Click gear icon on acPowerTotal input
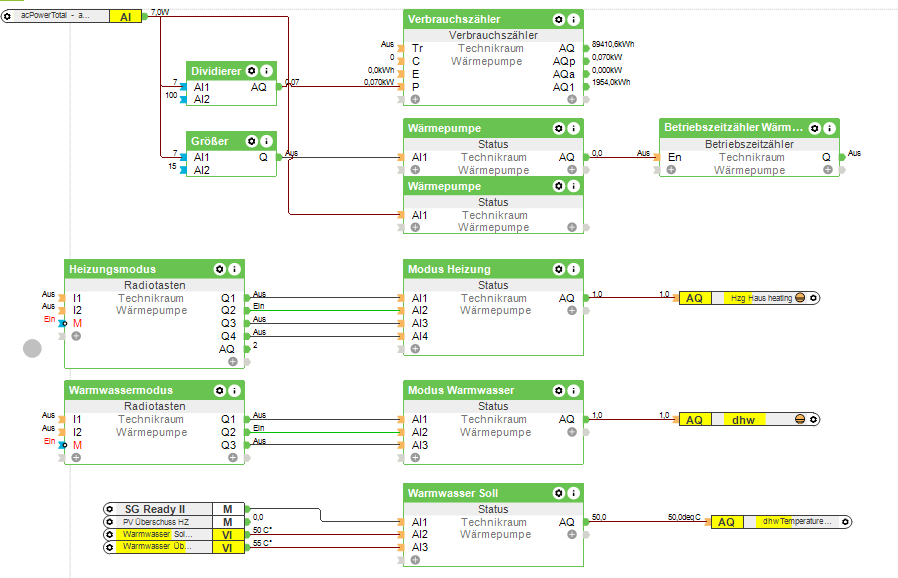This screenshot has width=898, height=578. click(x=7, y=16)
